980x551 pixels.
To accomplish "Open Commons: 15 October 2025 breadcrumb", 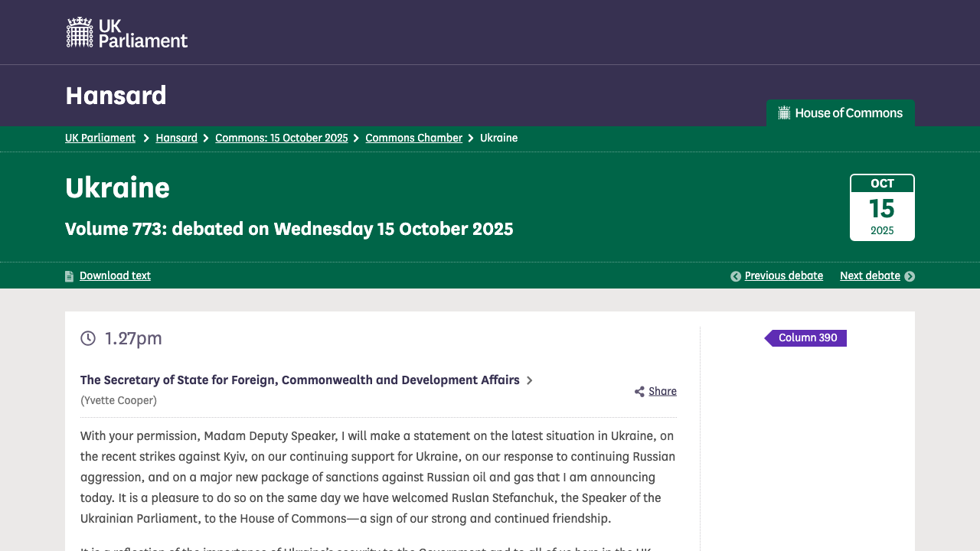I will tap(281, 139).
